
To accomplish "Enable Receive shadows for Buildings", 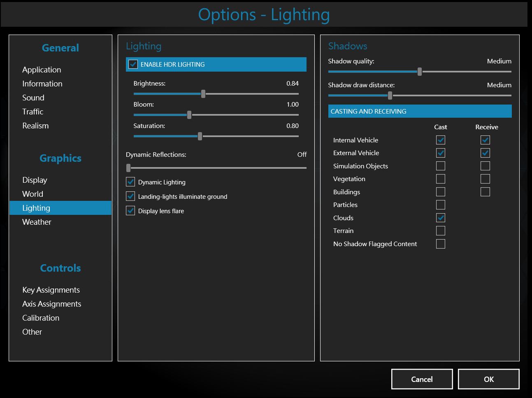I will 485,192.
